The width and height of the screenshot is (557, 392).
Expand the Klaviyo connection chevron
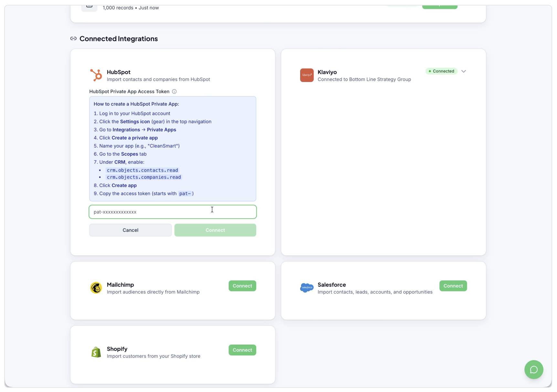pos(463,71)
